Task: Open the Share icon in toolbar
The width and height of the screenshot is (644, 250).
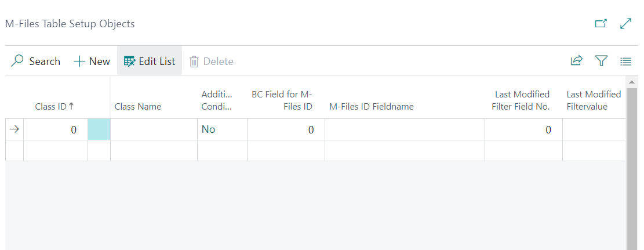Action: coord(577,61)
